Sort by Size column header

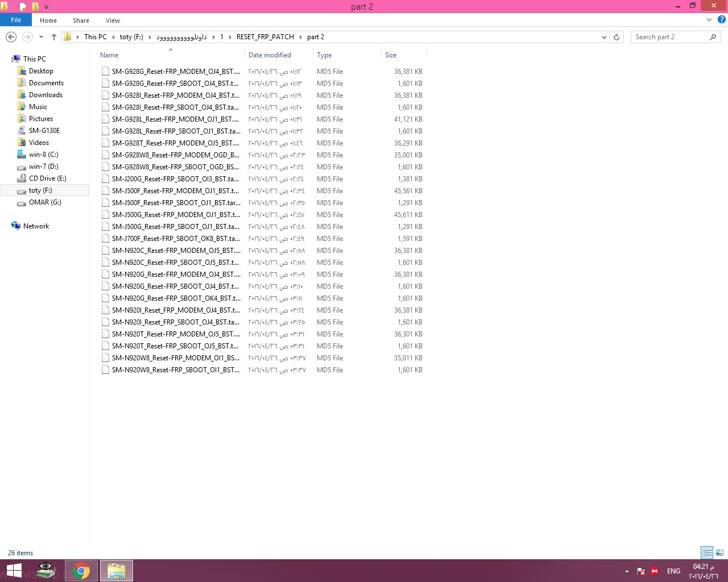[391, 55]
